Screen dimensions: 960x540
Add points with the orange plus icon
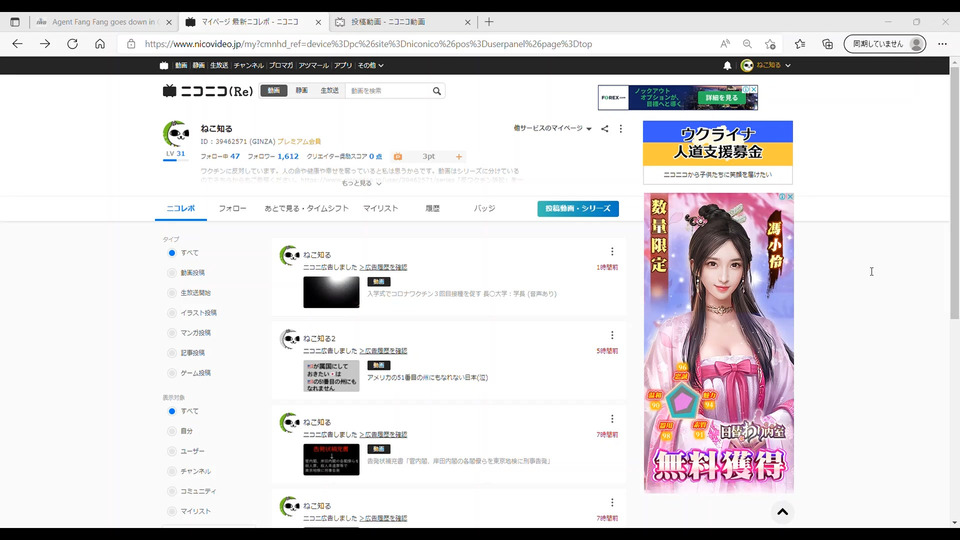[x=459, y=157]
